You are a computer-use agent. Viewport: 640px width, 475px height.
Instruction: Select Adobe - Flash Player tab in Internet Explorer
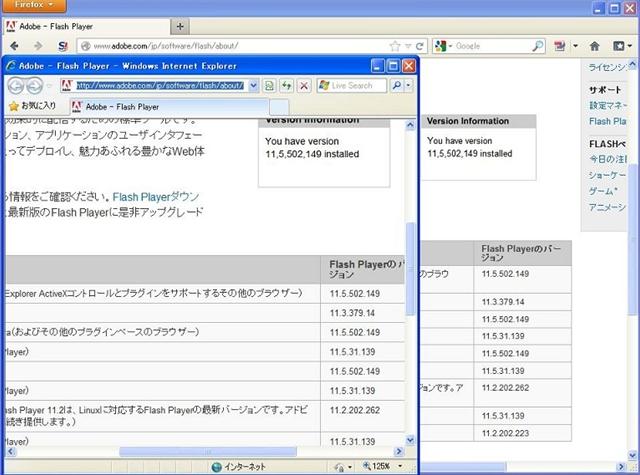[169, 107]
